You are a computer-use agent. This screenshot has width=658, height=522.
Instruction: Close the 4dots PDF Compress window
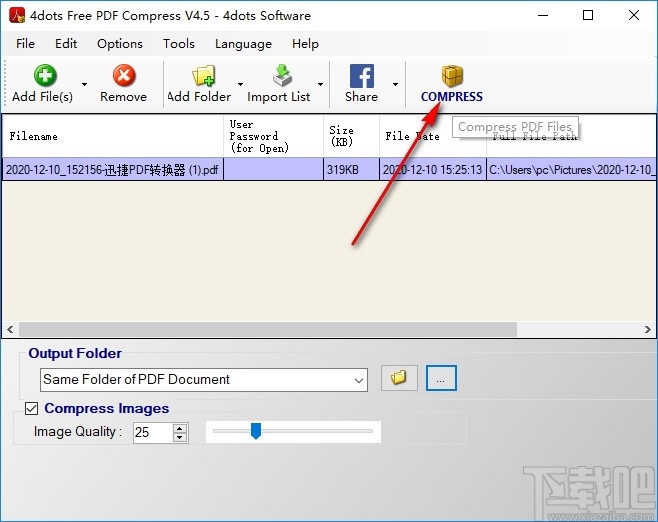pyautogui.click(x=634, y=16)
